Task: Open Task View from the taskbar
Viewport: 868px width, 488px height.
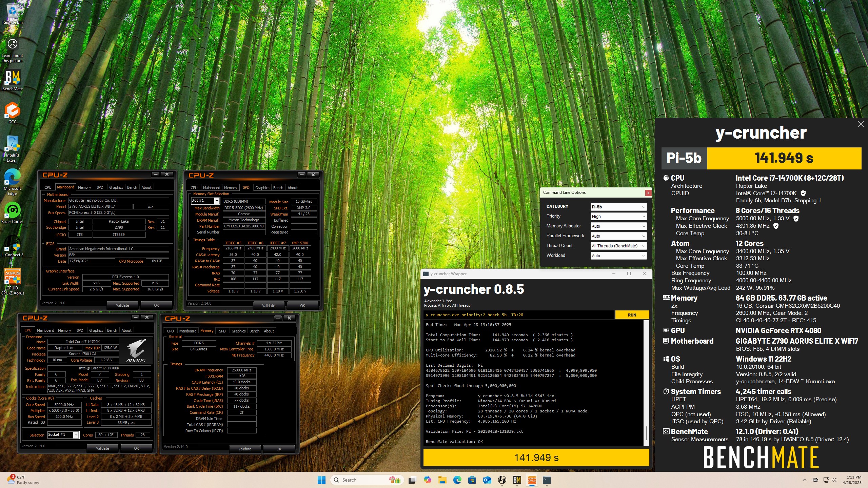Action: (412, 480)
